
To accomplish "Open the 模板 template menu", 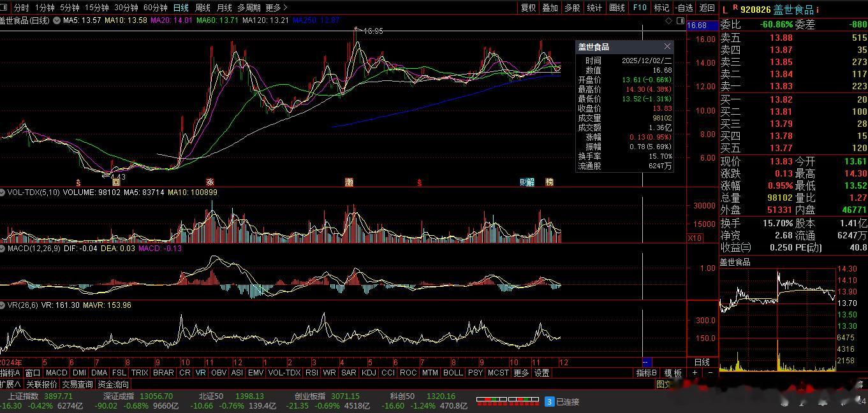I will (673, 373).
